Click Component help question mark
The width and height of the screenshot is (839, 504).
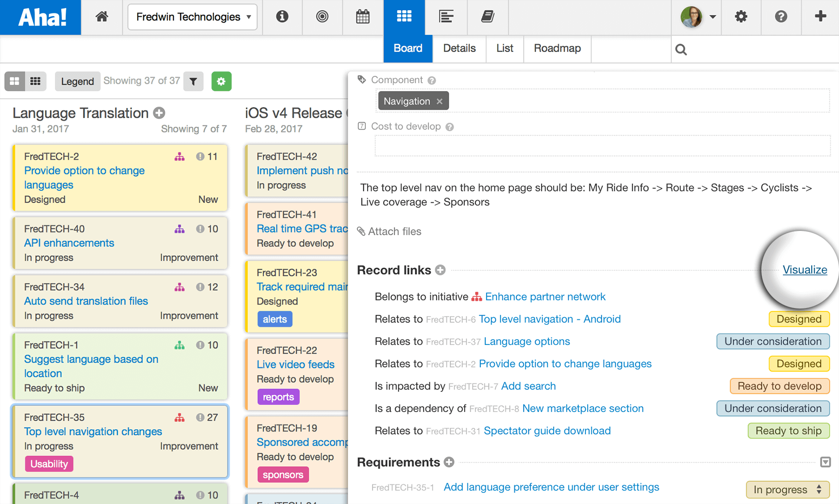(x=431, y=80)
